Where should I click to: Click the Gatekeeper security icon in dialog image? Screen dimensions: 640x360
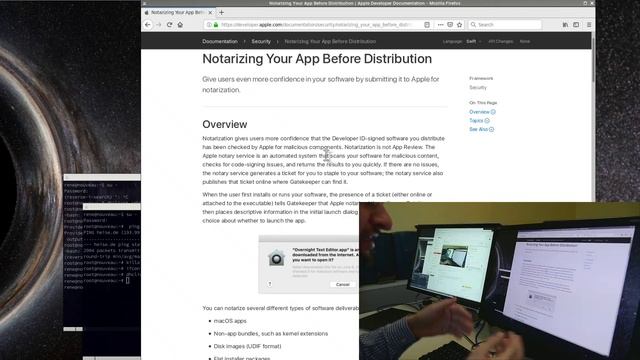click(x=276, y=258)
